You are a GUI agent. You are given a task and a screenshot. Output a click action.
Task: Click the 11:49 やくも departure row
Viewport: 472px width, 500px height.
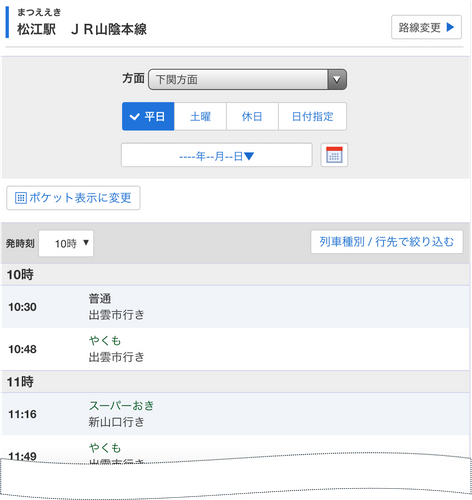click(x=236, y=449)
